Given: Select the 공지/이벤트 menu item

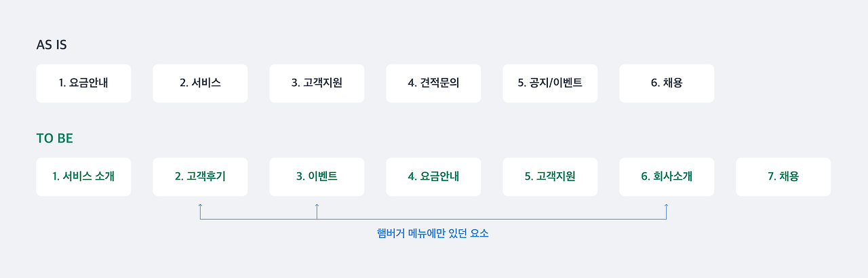Looking at the screenshot, I should click(550, 83).
